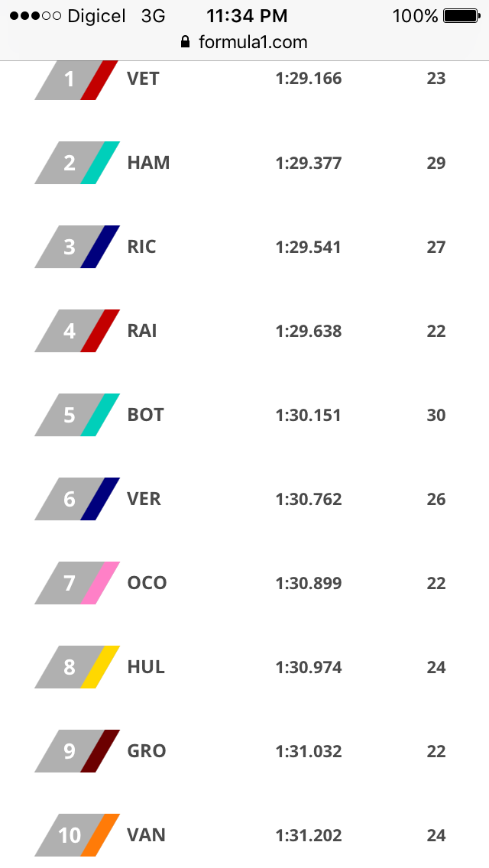
Task: Tap lap time 1:30.151
Action: (x=308, y=415)
